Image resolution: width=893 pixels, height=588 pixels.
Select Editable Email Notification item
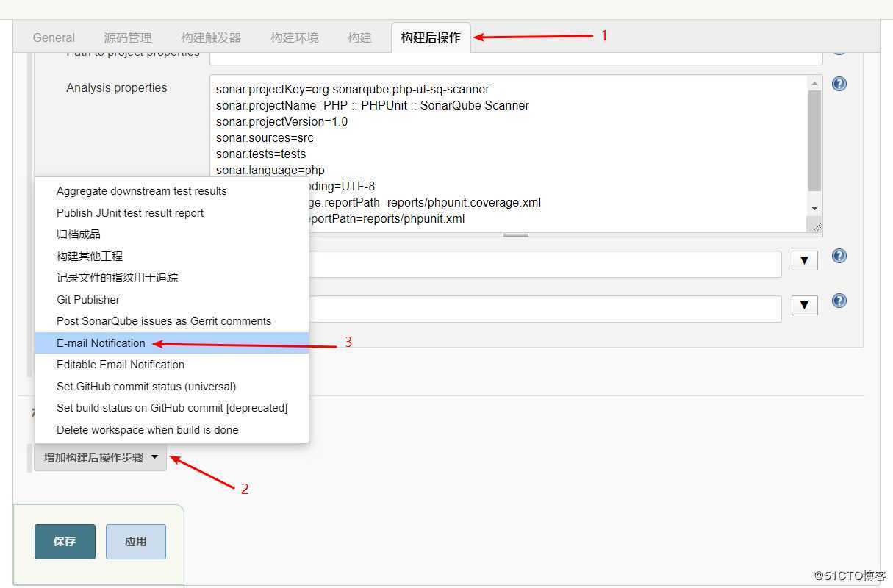(172, 365)
